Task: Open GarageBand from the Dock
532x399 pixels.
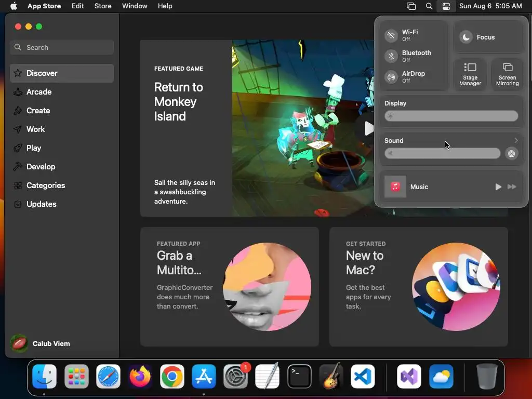Action: [331, 376]
